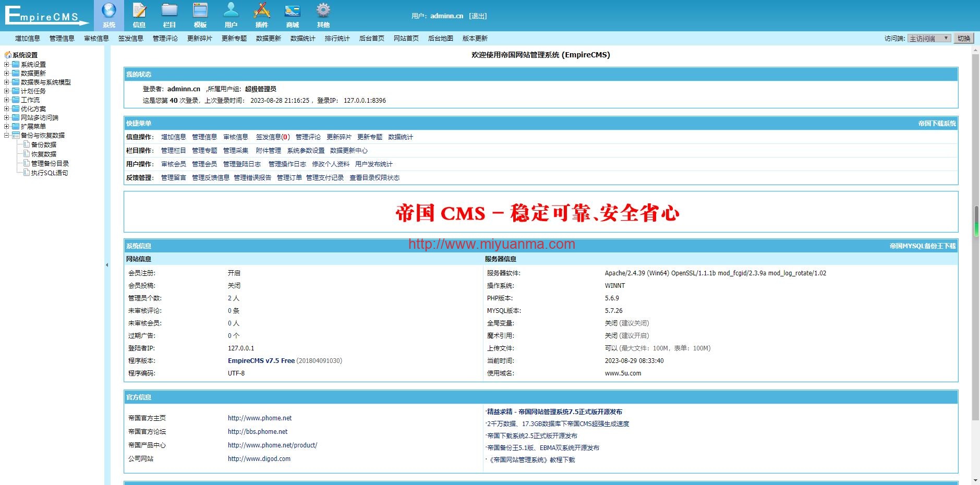Click 查看目录权限状态 in the quick menu
Viewport: 980px width, 485px height.
374,178
